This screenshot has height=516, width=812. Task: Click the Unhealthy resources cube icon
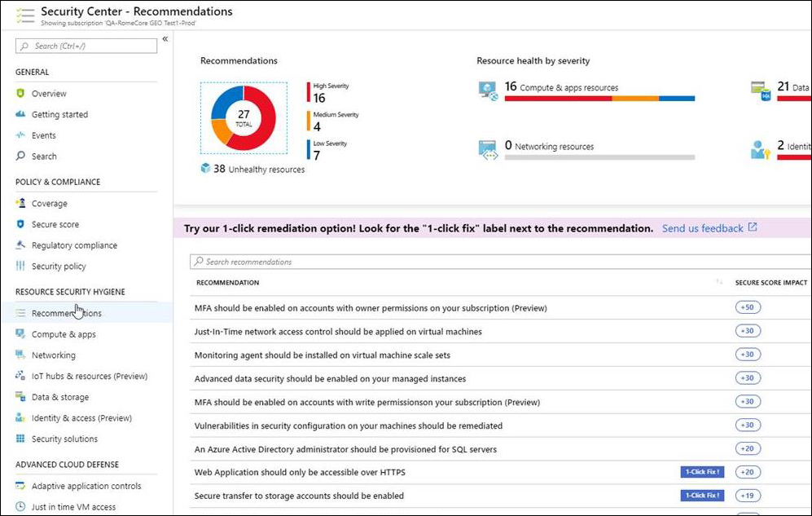(x=205, y=169)
